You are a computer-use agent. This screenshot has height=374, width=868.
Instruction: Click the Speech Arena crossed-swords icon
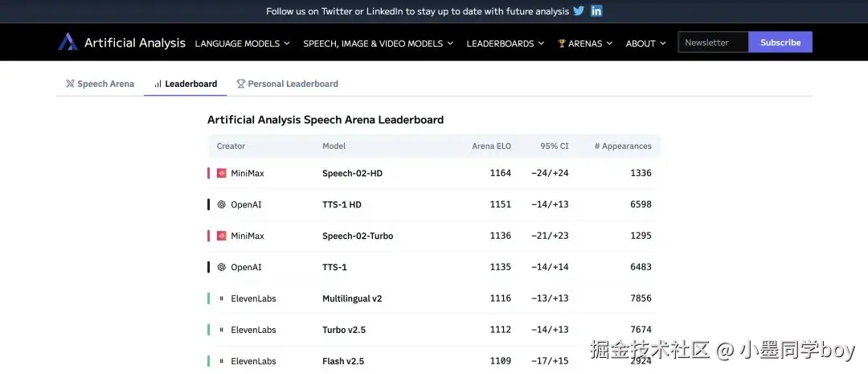coord(70,84)
